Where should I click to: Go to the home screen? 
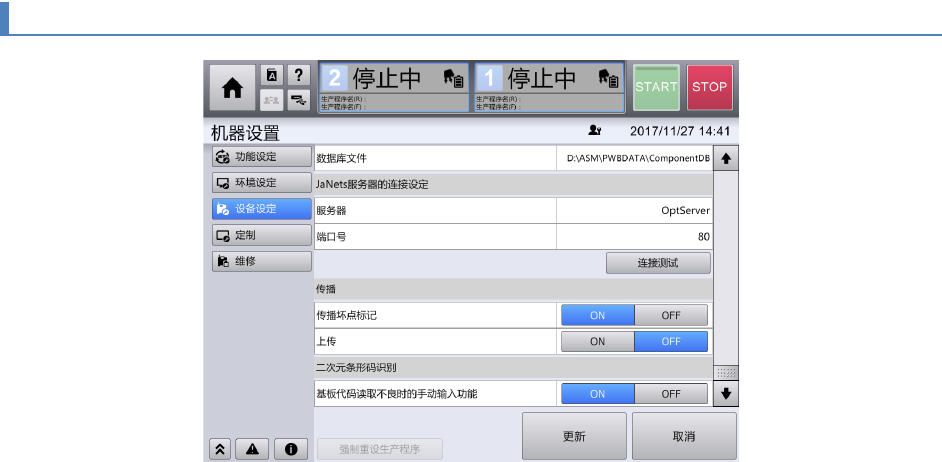tap(232, 88)
